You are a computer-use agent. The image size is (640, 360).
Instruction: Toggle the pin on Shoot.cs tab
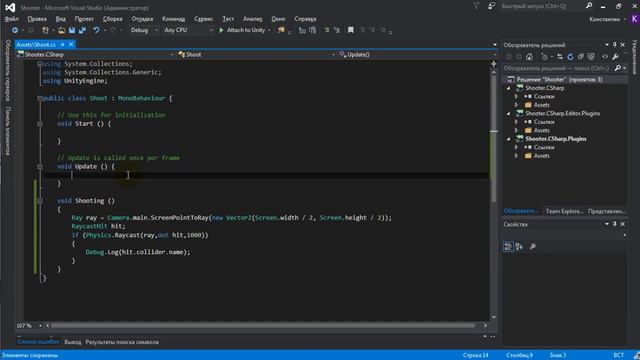coord(62,44)
